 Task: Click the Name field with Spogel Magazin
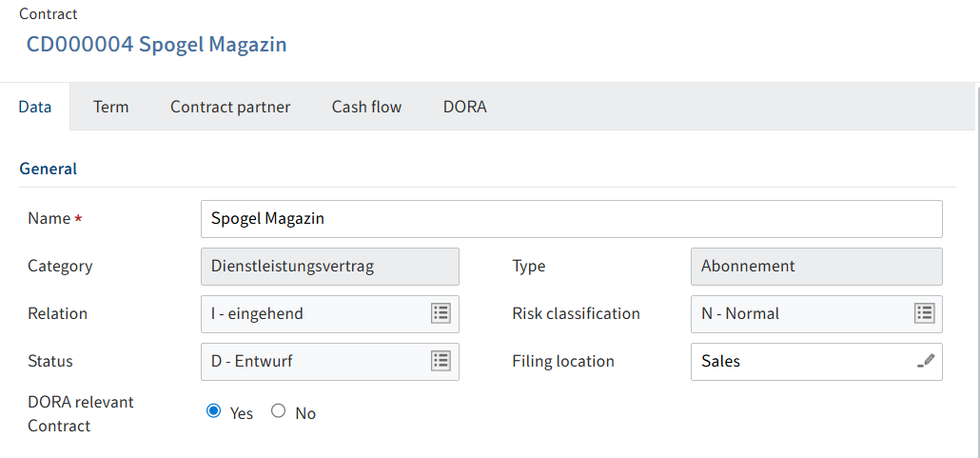click(571, 219)
